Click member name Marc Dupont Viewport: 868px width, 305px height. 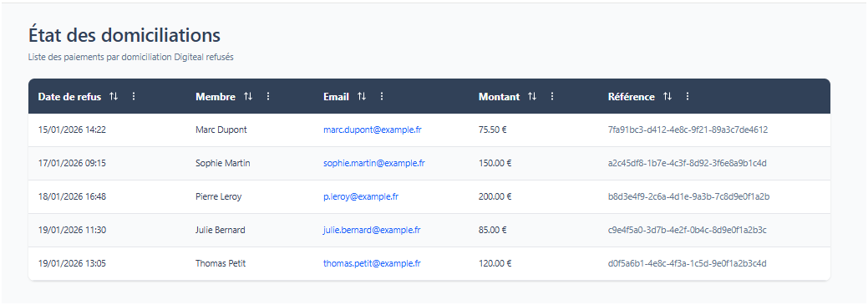click(221, 130)
